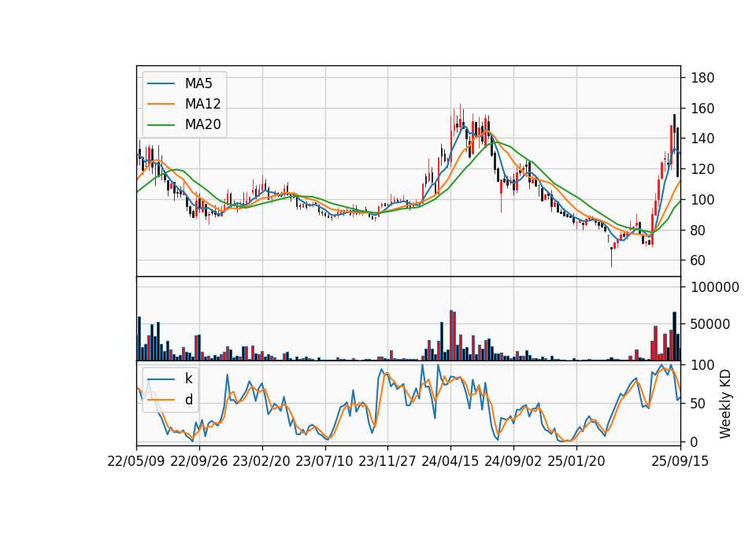The image size is (756, 543).
Task: Click the orange d legend line
Action: pos(161,400)
